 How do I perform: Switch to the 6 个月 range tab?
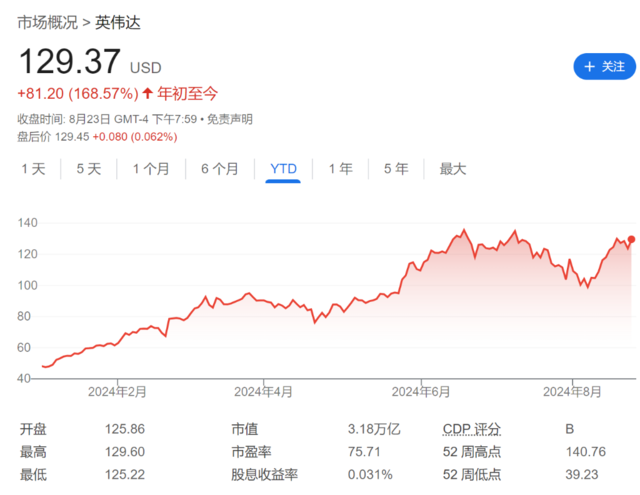[220, 169]
